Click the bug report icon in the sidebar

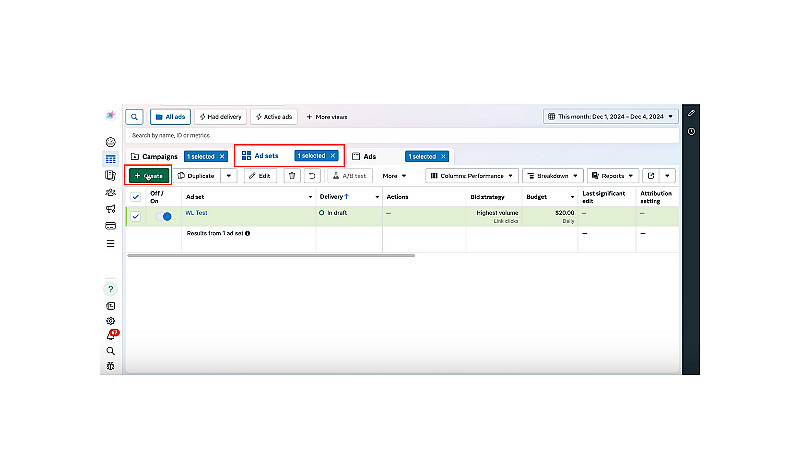[111, 366]
